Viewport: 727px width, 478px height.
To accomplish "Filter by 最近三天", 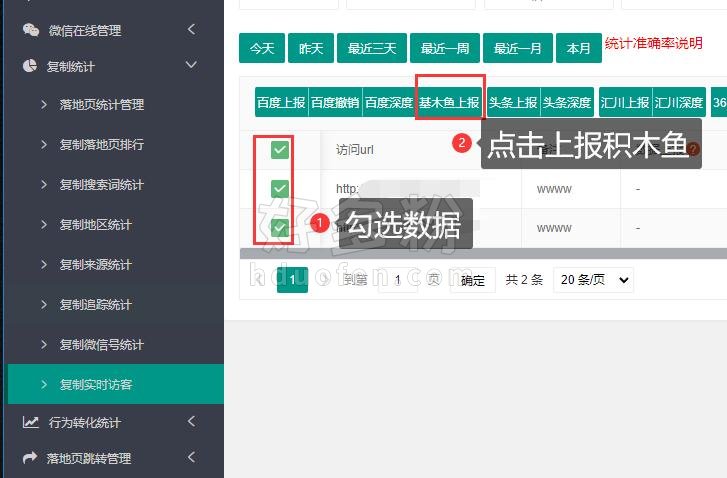I will 372,48.
